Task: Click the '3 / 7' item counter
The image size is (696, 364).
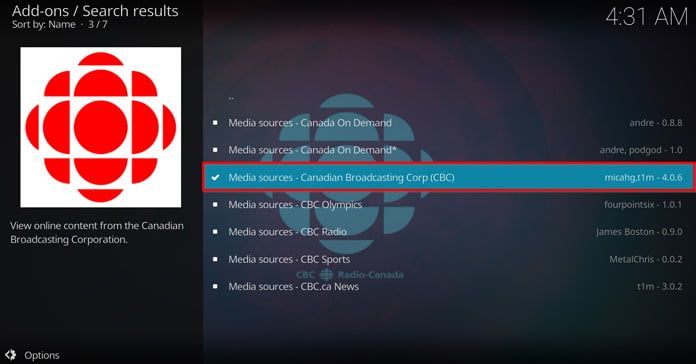Action: pyautogui.click(x=98, y=24)
